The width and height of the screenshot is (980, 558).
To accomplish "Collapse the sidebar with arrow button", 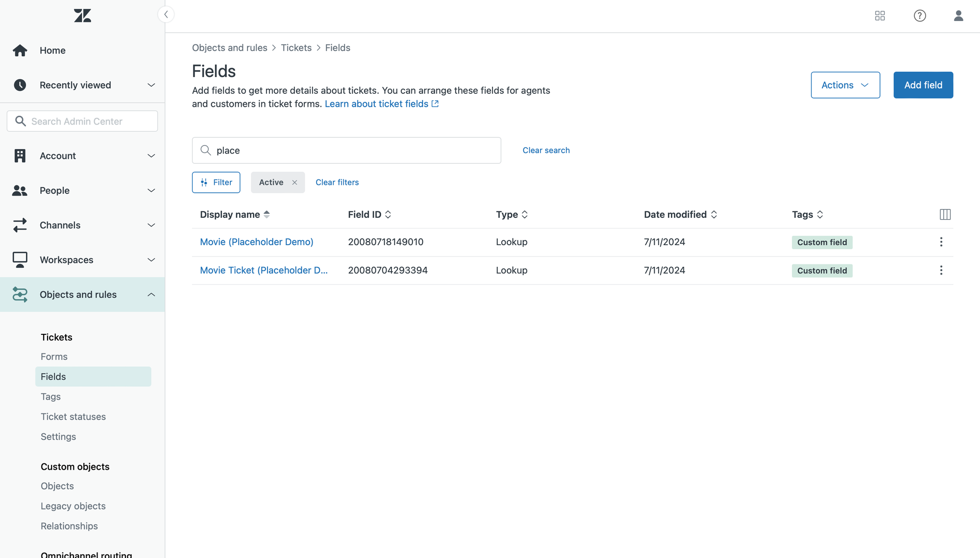I will click(x=166, y=15).
